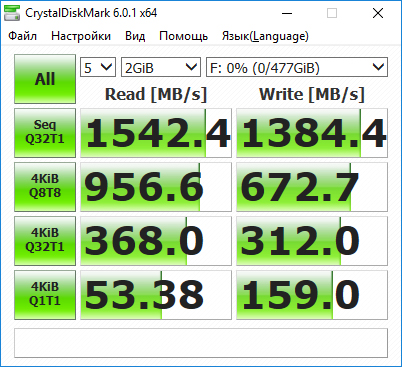The image size is (402, 367).
Task: Click the Seq read result 1542.4
Action: (x=156, y=133)
